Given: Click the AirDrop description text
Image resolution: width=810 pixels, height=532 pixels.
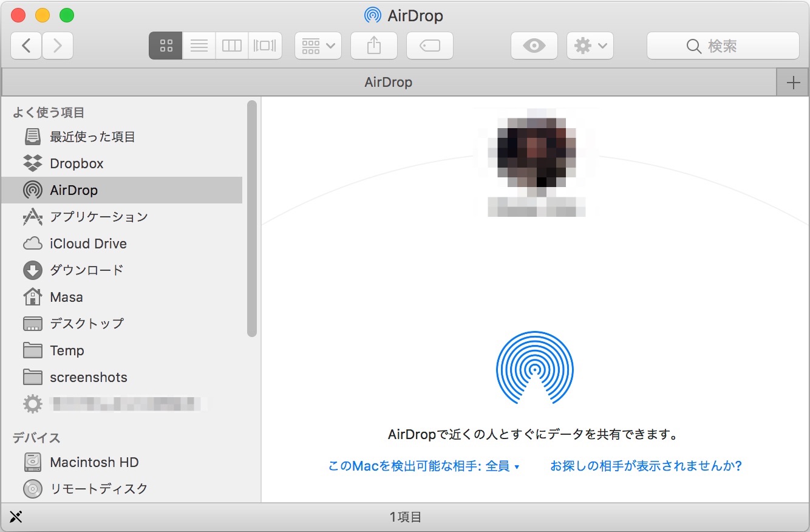Looking at the screenshot, I should click(x=533, y=435).
